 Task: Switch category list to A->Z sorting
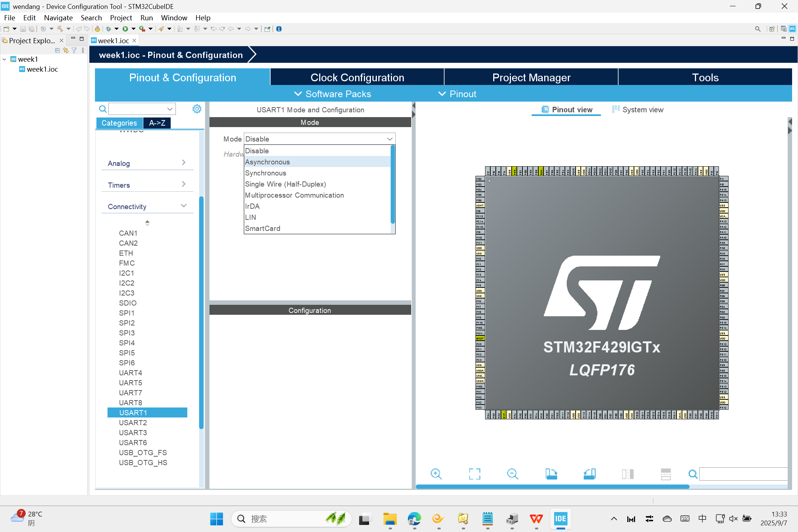coord(157,123)
